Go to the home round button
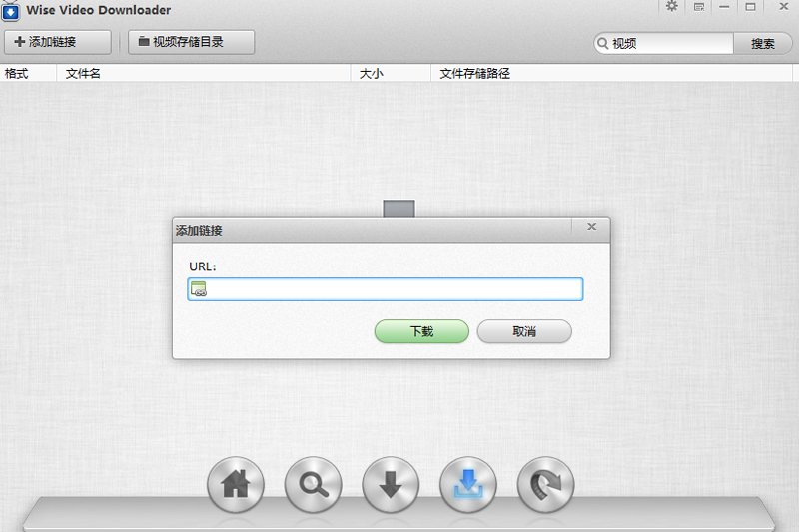799x532 pixels. pos(236,484)
